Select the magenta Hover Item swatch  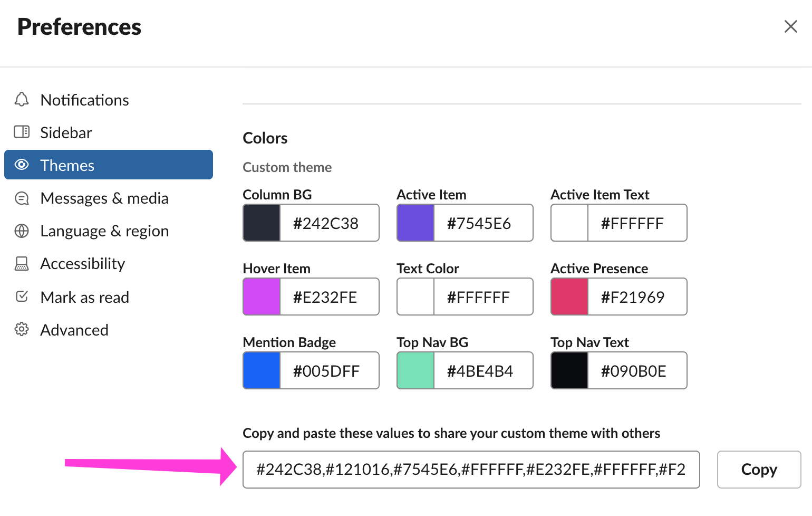(262, 297)
